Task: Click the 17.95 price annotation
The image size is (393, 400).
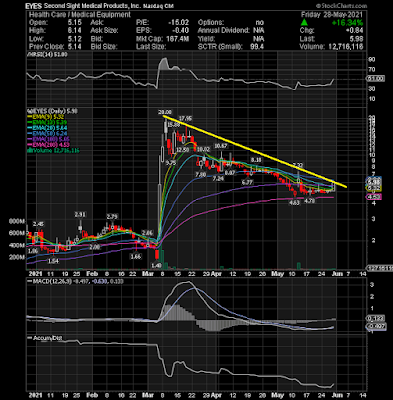Action: tap(185, 118)
